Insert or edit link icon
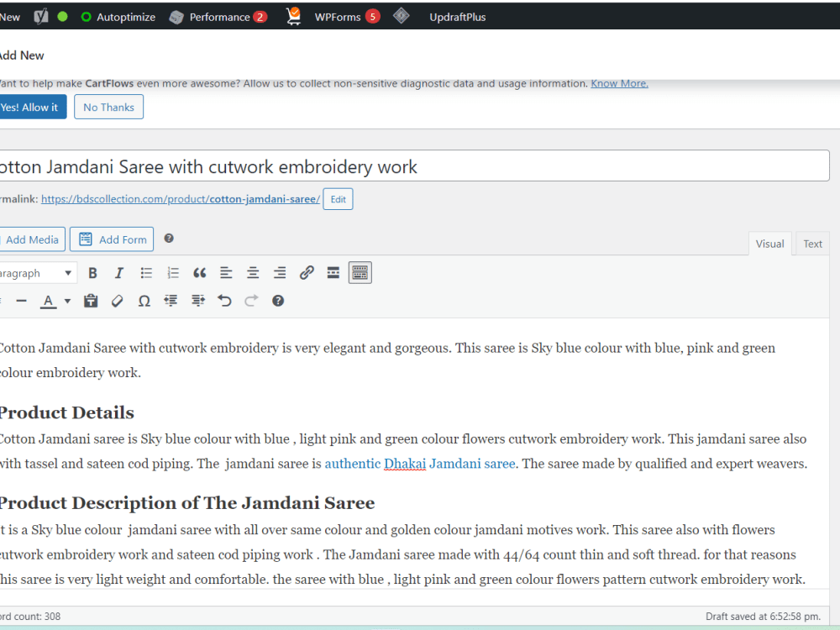The height and width of the screenshot is (630, 840). click(307, 273)
